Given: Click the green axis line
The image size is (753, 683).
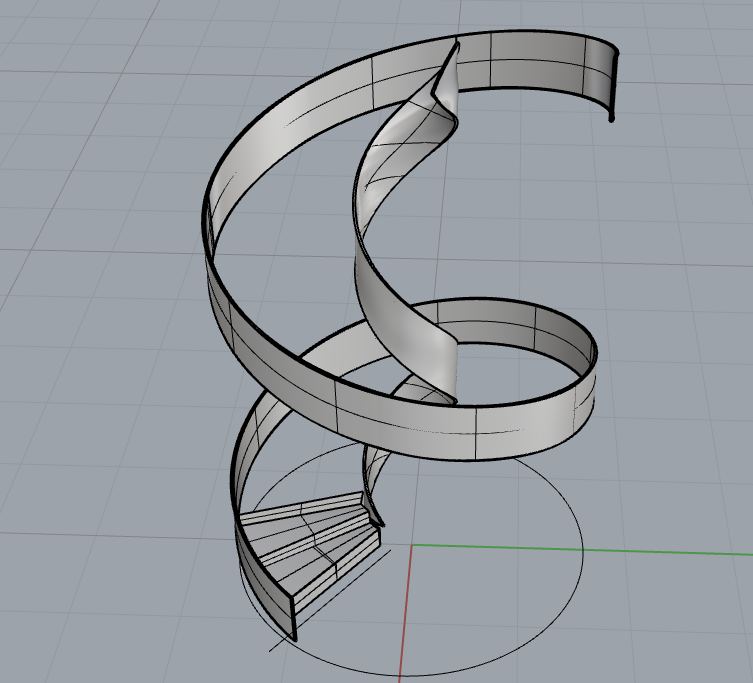Looking at the screenshot, I should point(581,550).
